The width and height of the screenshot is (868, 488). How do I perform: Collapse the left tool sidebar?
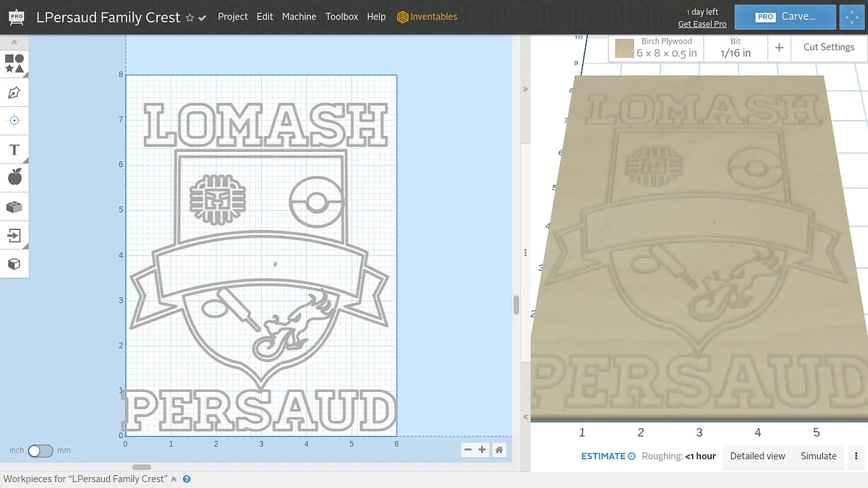(x=14, y=43)
